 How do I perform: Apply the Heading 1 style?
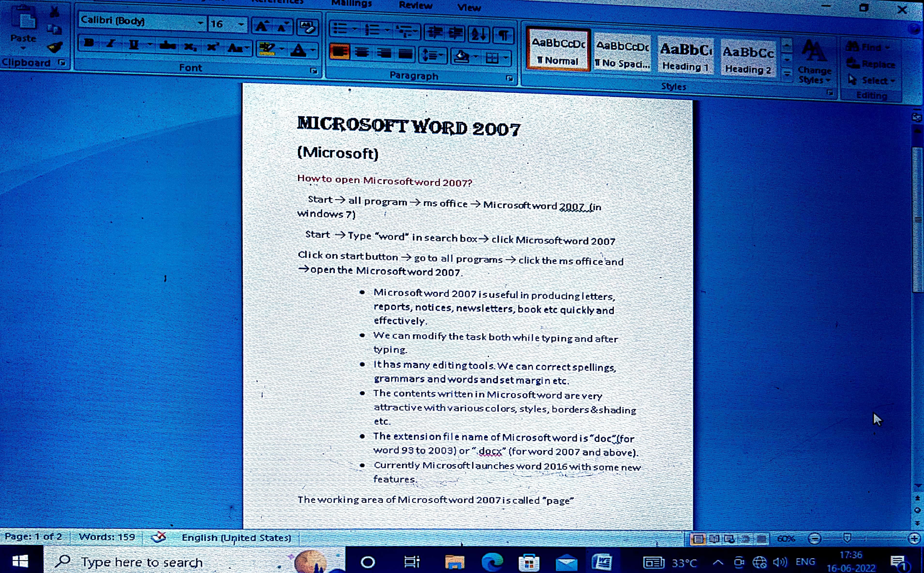[x=685, y=57]
